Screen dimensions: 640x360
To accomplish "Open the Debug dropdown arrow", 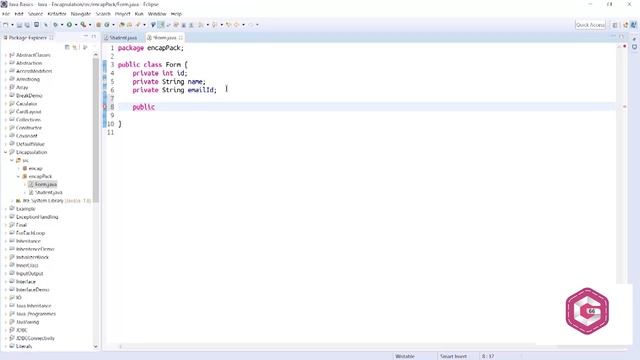I will [x=62, y=25].
